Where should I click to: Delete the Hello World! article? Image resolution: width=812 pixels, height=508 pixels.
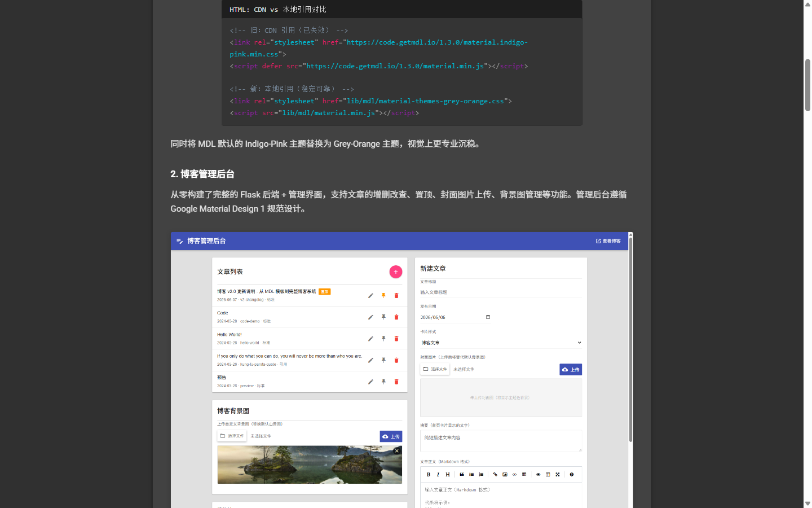396,339
